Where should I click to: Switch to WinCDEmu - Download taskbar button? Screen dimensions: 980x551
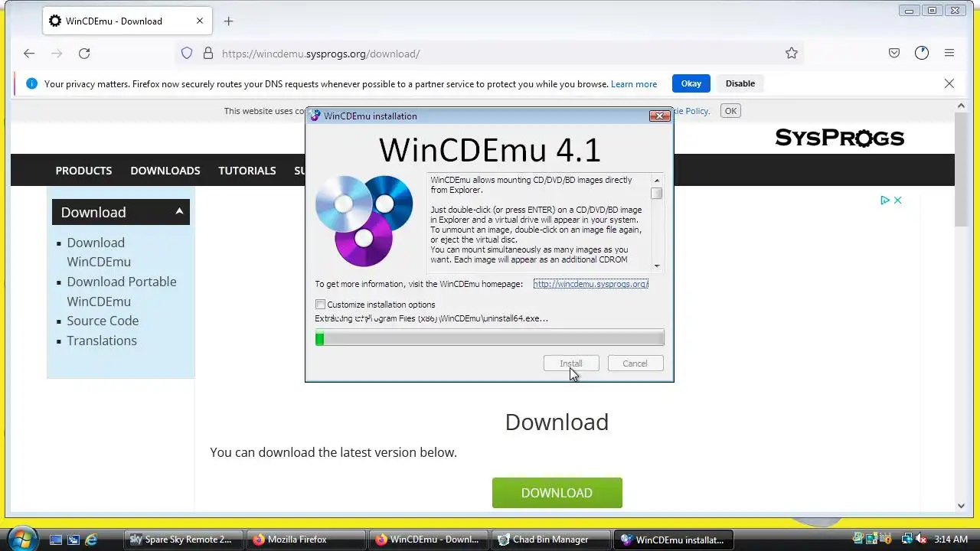[x=428, y=540]
